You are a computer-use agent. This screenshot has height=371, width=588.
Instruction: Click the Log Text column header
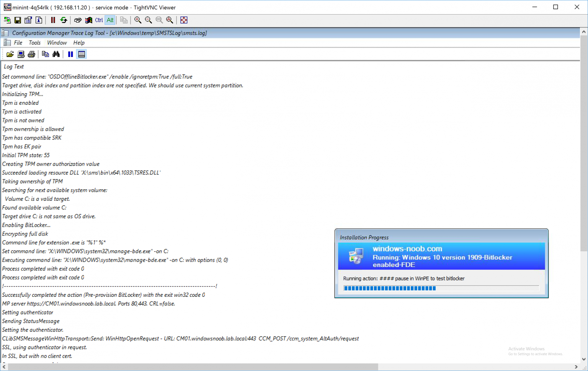point(14,67)
